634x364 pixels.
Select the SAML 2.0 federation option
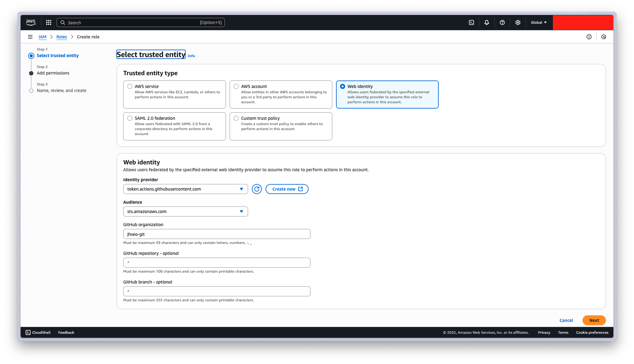click(130, 118)
